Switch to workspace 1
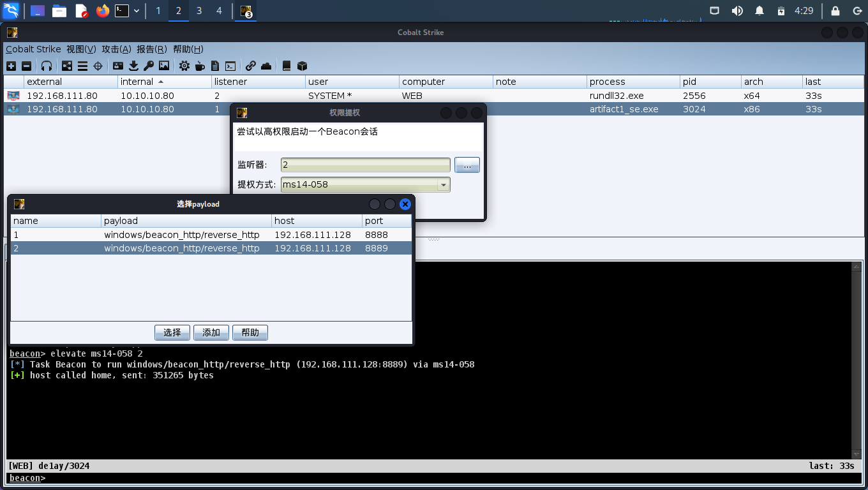Screen dimensions: 868x490 tap(158, 11)
